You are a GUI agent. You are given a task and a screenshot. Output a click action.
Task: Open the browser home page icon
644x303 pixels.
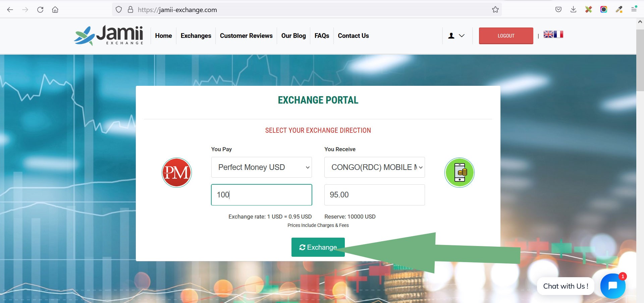(55, 10)
